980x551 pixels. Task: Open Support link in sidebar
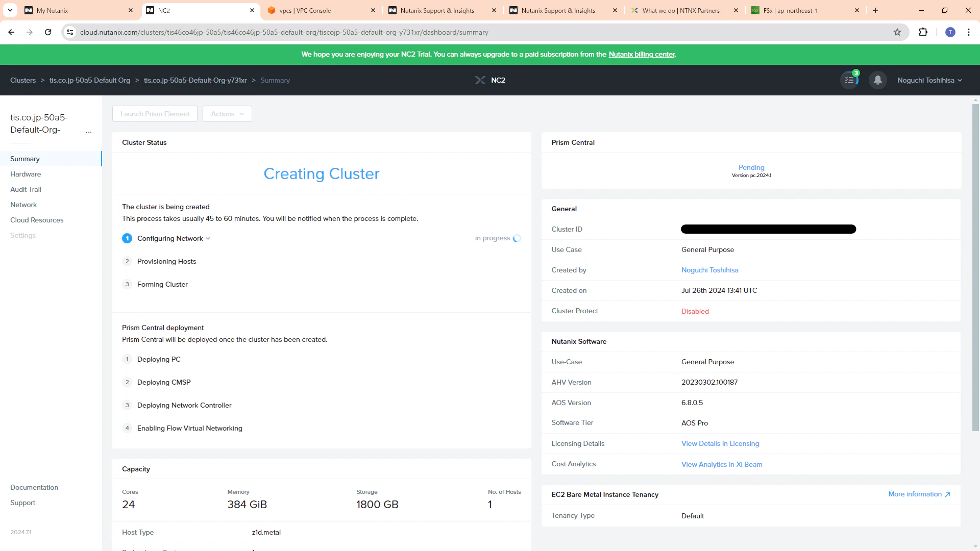(23, 503)
